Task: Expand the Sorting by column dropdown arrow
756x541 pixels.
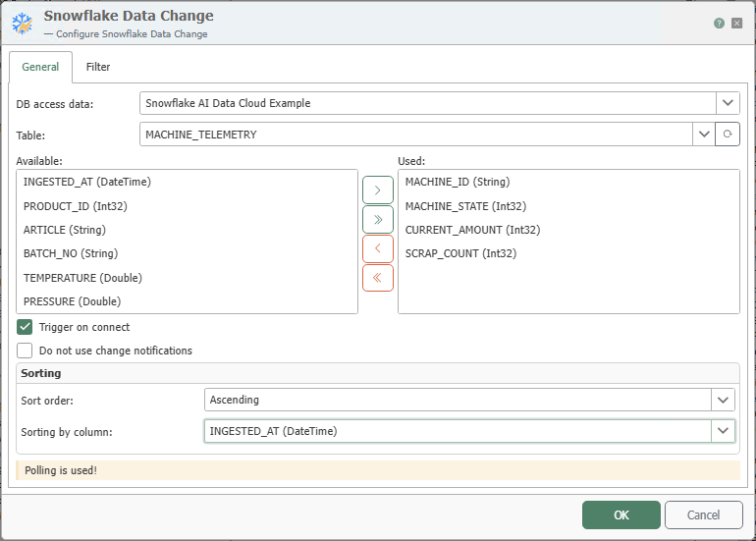Action: [x=723, y=431]
